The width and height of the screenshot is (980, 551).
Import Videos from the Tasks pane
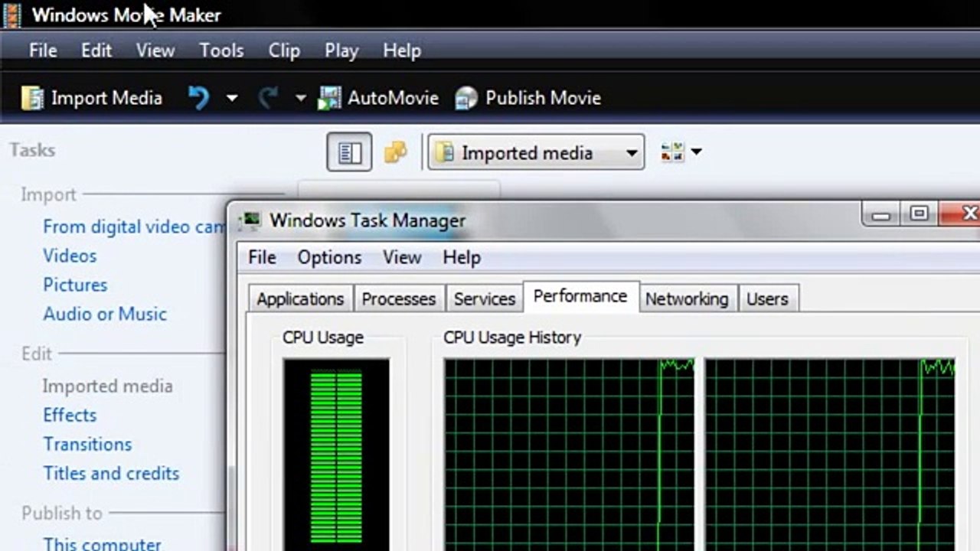[x=70, y=256]
